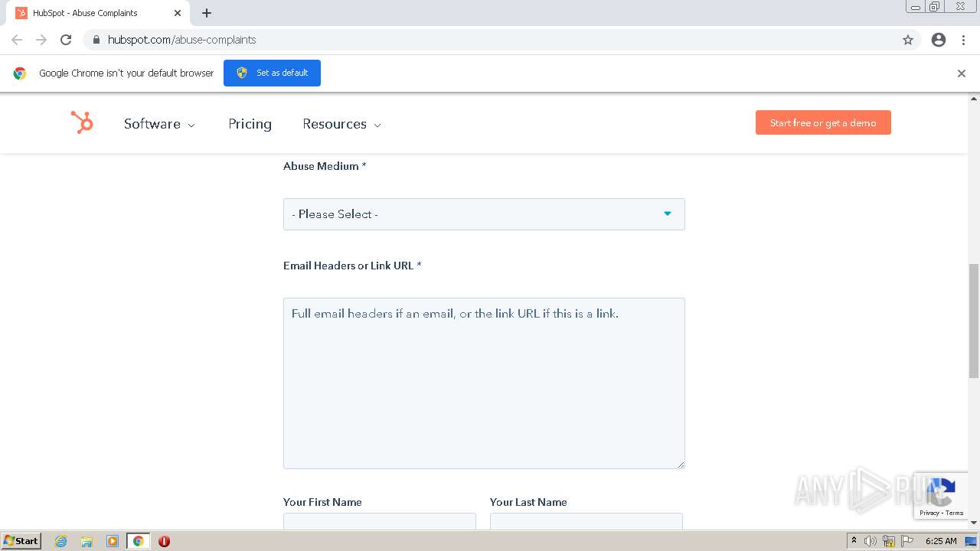Launch the media player taskbar icon
The width and height of the screenshot is (980, 551).
click(113, 541)
